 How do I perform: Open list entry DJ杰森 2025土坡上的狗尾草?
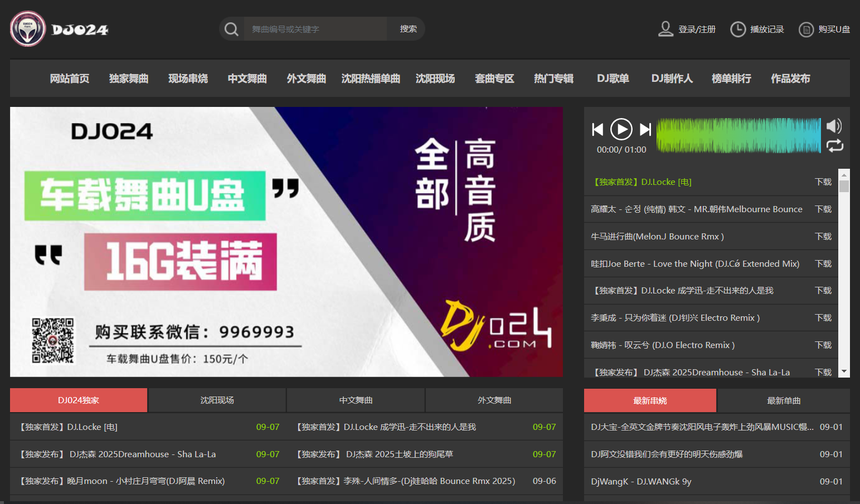(x=375, y=454)
